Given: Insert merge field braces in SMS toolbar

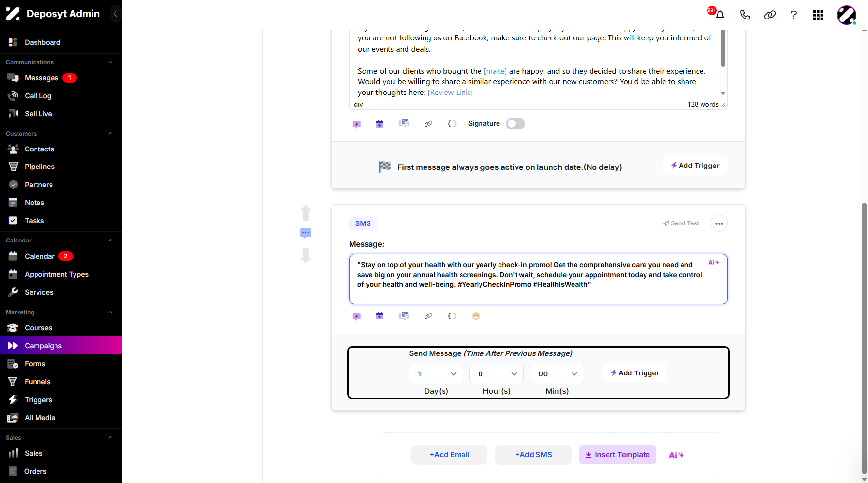Looking at the screenshot, I should tap(452, 316).
